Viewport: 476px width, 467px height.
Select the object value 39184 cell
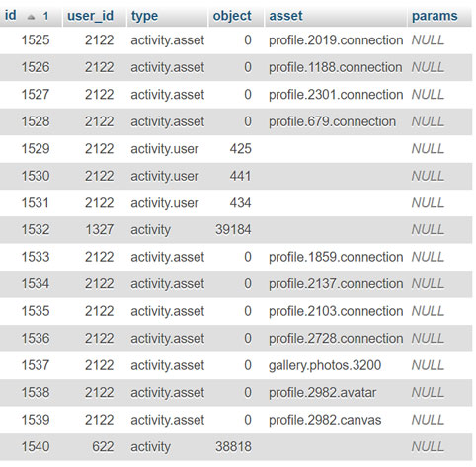(233, 230)
